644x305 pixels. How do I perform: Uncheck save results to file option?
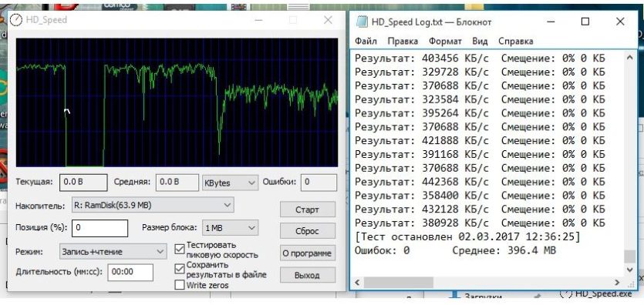[x=180, y=269]
